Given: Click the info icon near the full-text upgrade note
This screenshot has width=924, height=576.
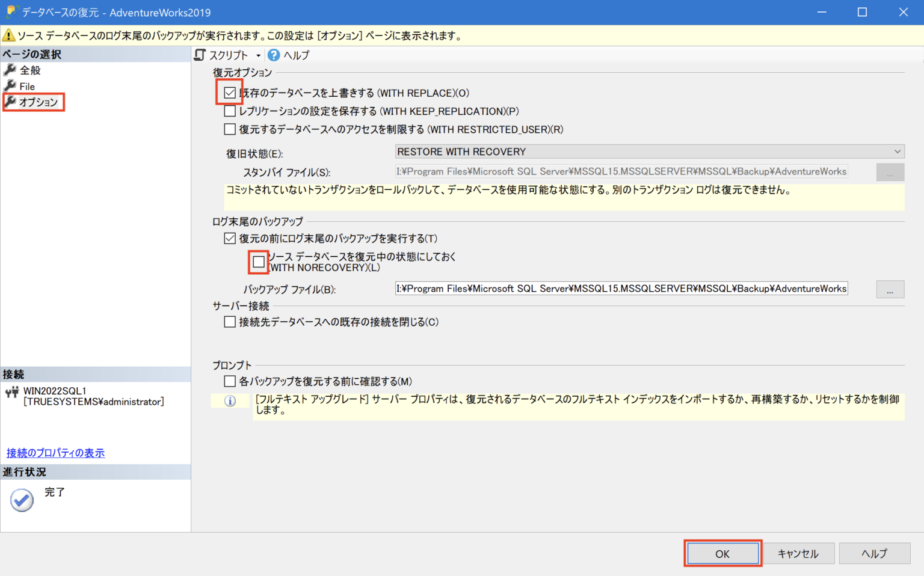Looking at the screenshot, I should (x=229, y=401).
